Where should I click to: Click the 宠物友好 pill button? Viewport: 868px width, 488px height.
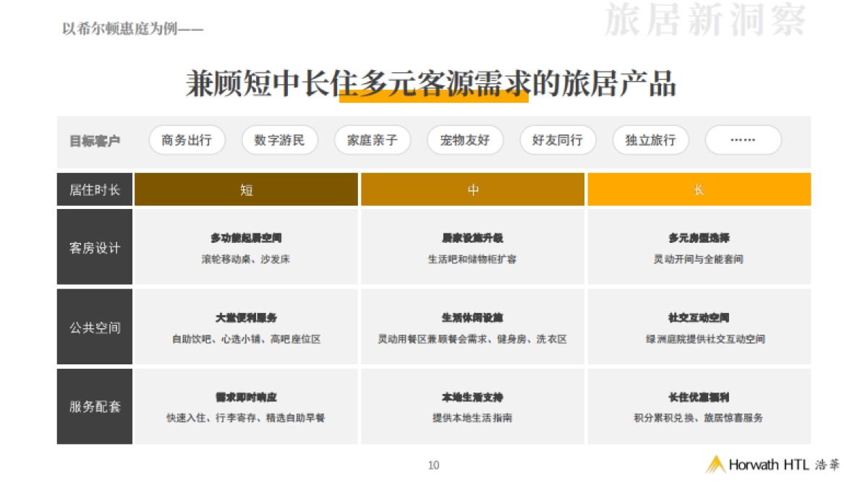tap(464, 140)
